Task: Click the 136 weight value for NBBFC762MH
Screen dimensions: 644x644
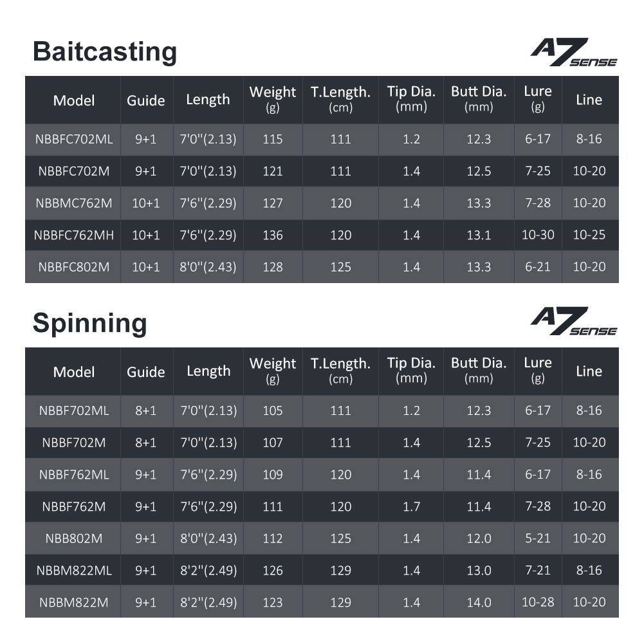Action: pyautogui.click(x=273, y=235)
